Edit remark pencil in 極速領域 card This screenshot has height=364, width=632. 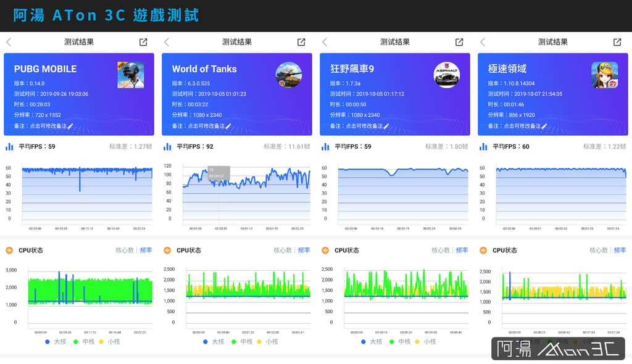click(544, 126)
